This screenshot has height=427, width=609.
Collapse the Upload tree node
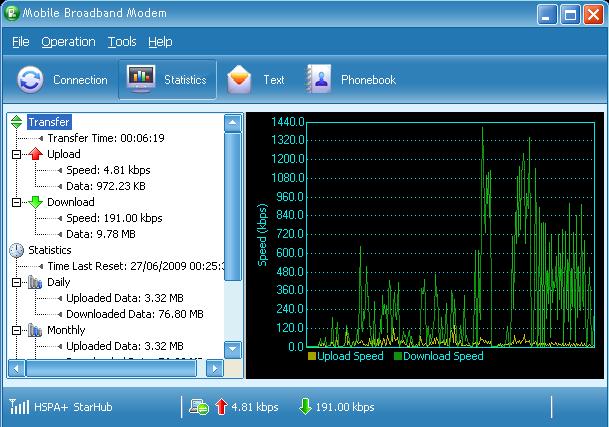coord(16,154)
